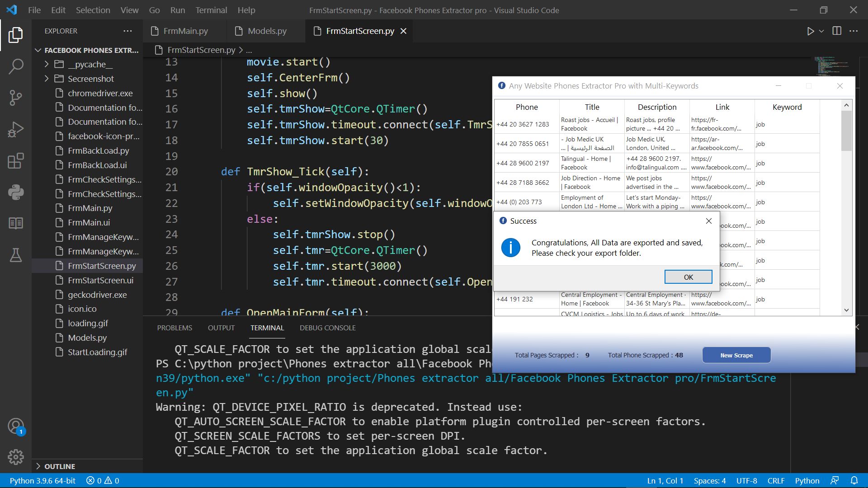Run Python file with play button
The height and width of the screenshot is (488, 868).
(x=810, y=31)
